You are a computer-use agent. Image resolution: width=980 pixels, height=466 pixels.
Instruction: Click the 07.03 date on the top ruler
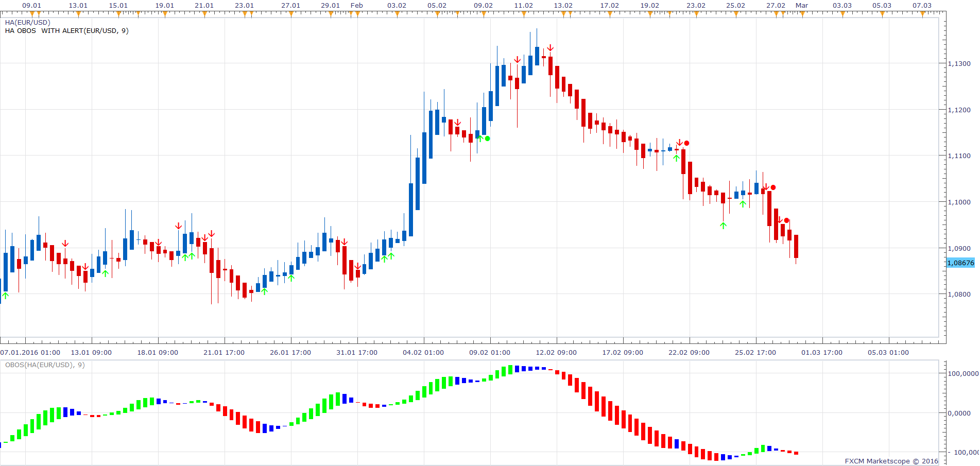coord(922,5)
